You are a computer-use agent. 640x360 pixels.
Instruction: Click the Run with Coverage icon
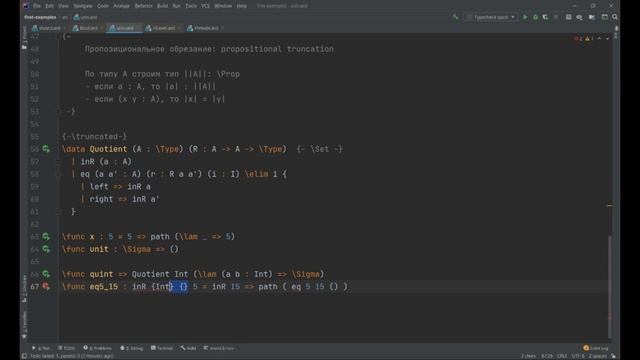point(545,17)
